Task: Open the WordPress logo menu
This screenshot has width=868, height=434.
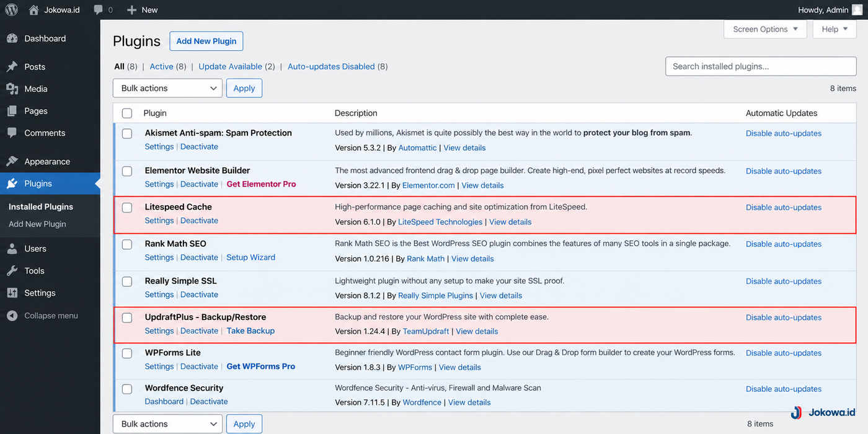Action: click(12, 10)
